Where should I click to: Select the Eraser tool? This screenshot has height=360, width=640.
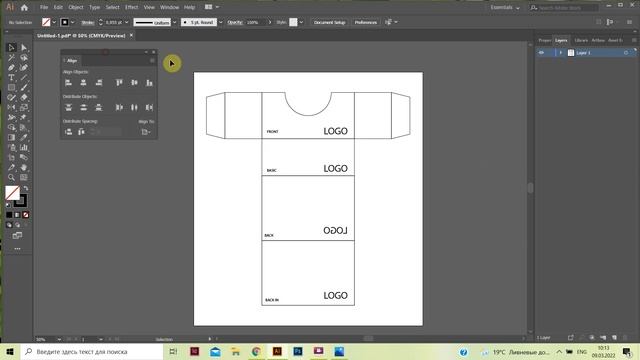tap(24, 98)
